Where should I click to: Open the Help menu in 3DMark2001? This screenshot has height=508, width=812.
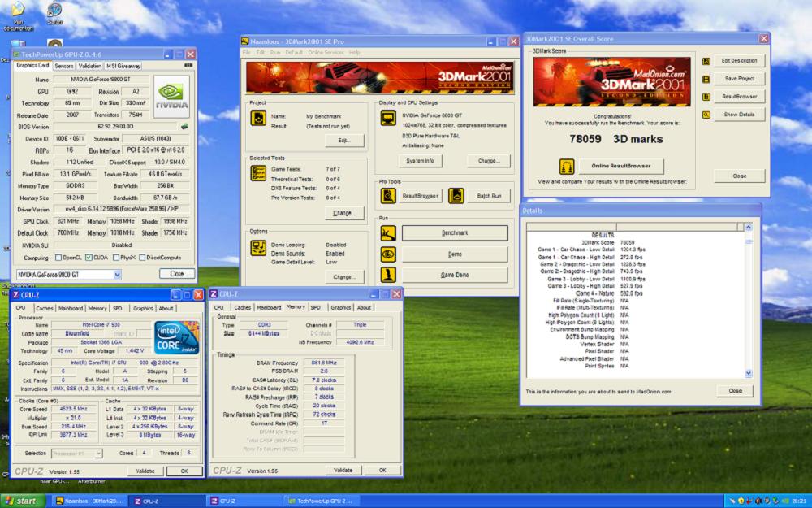(x=354, y=52)
